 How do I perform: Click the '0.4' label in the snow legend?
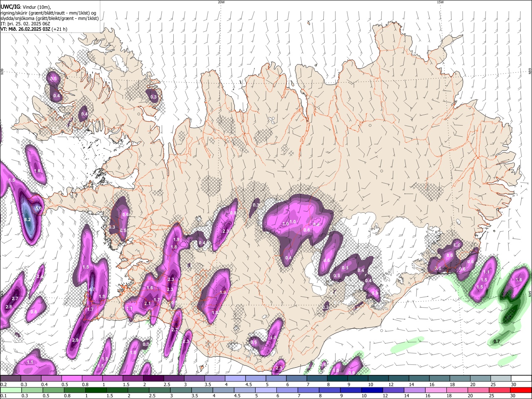44,384
